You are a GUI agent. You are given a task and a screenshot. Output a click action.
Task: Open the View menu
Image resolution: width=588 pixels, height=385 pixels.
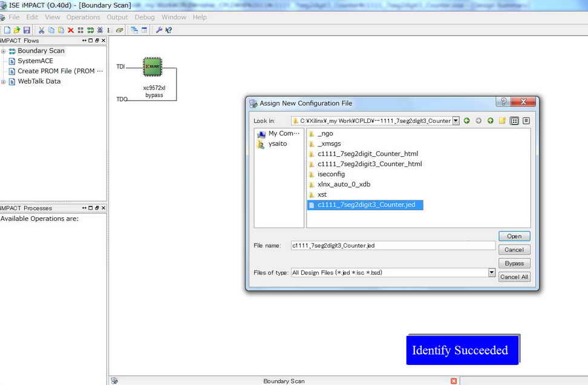pos(53,18)
